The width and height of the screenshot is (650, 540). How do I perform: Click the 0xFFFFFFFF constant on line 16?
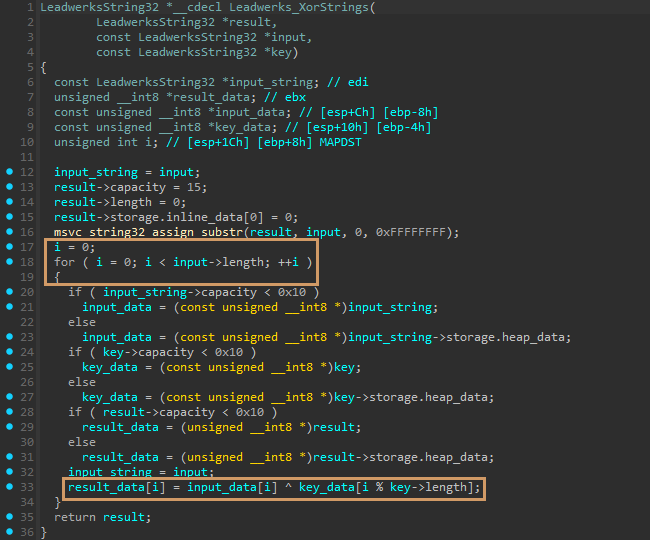click(410, 232)
